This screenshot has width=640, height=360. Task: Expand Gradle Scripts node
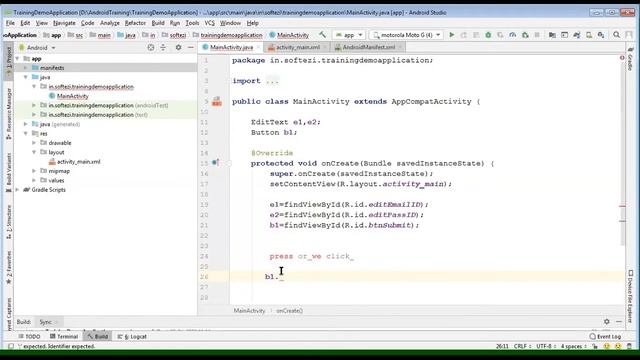coord(17,190)
